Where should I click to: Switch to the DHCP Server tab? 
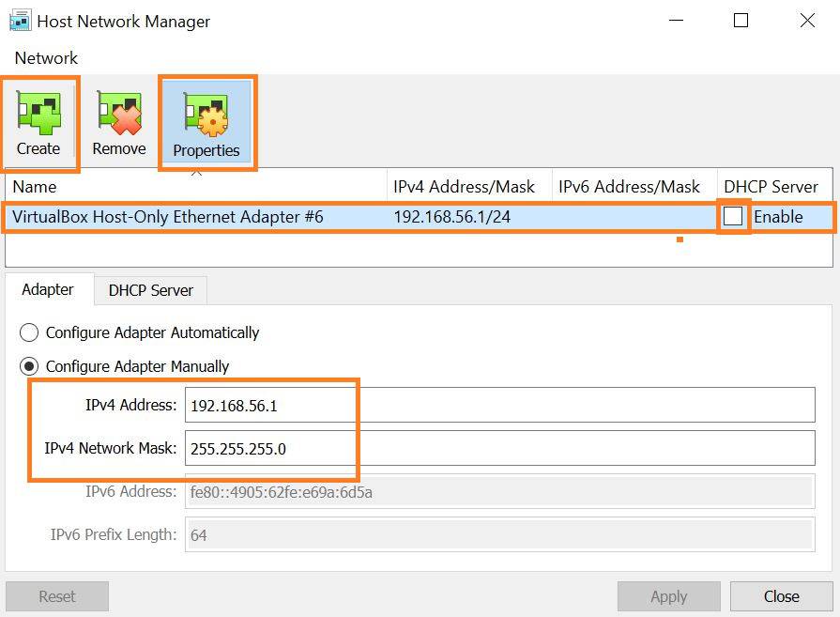(x=150, y=290)
